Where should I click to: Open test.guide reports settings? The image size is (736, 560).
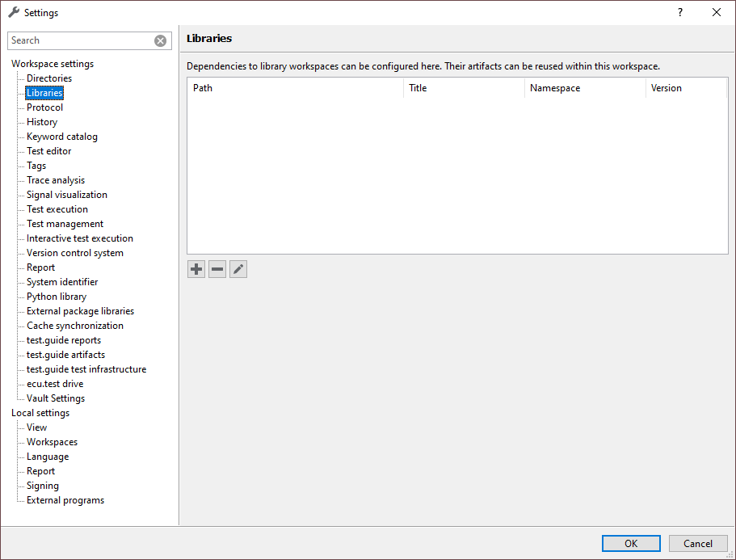64,340
